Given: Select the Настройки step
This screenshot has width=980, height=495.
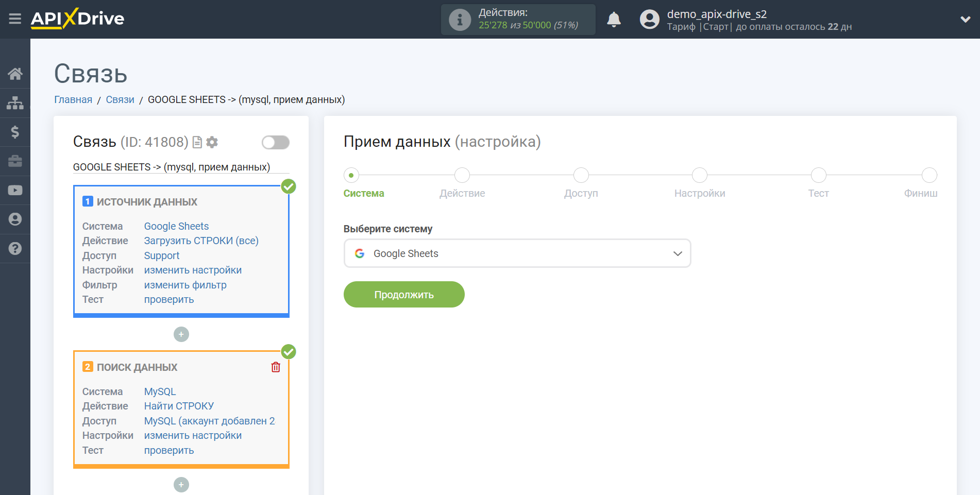Looking at the screenshot, I should point(700,175).
